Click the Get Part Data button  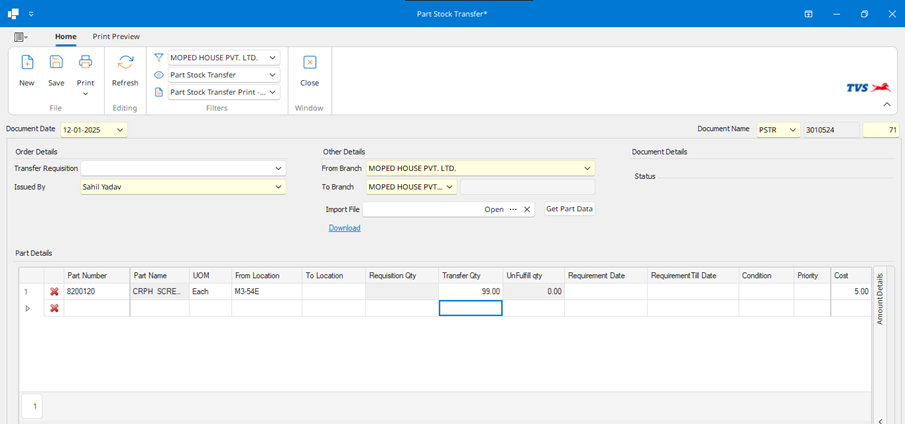click(x=569, y=209)
